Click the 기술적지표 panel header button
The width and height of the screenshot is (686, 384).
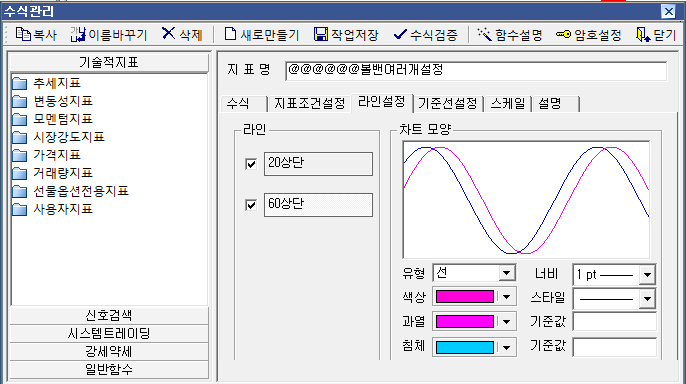pos(109,63)
